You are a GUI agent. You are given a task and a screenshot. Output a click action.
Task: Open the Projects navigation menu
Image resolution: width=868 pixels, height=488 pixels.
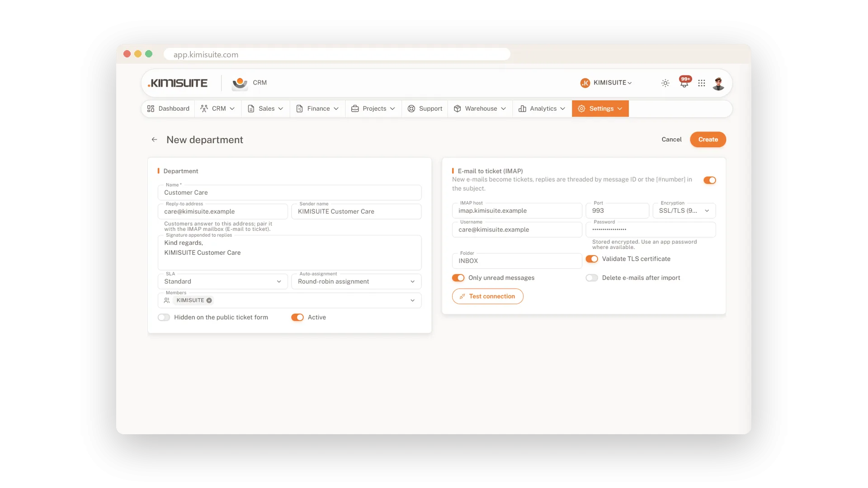pos(373,109)
